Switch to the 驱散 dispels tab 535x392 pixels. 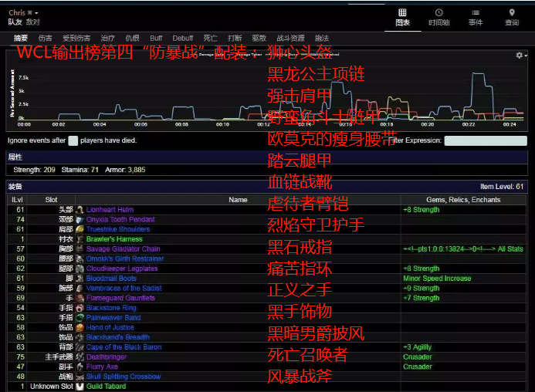[x=259, y=39]
